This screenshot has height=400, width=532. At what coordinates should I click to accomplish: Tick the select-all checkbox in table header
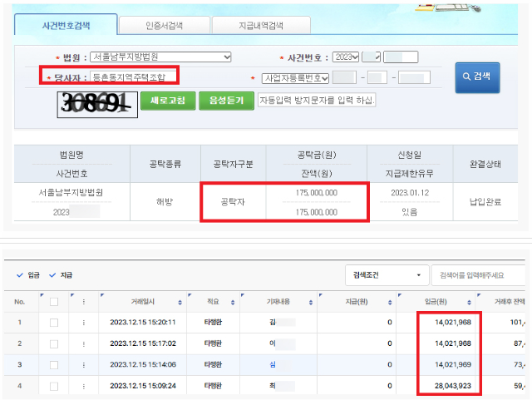[53, 302]
